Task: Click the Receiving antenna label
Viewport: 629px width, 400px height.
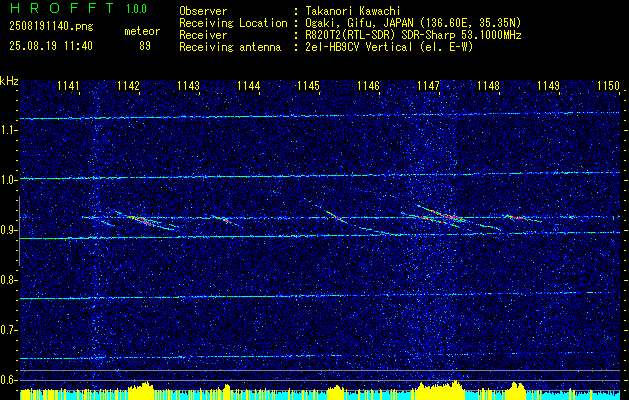Action: coord(230,47)
